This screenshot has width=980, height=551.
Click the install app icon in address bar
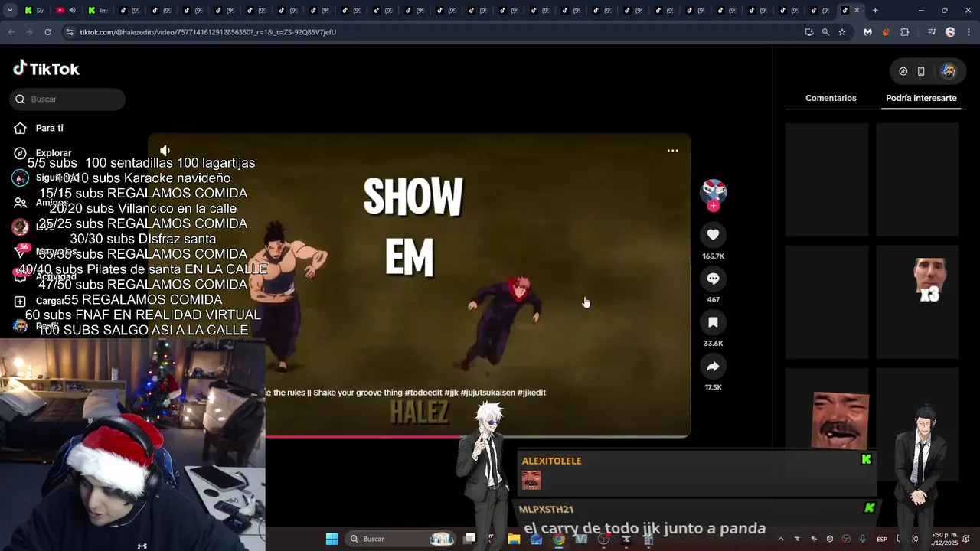click(809, 32)
